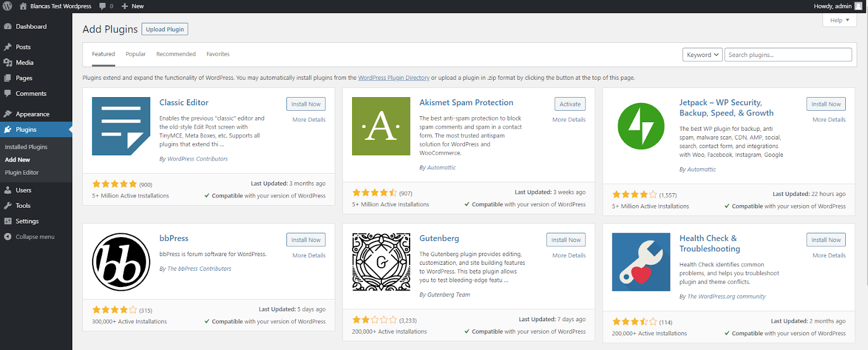Image resolution: width=868 pixels, height=350 pixels.
Task: Click the Users icon in sidebar
Action: (8, 190)
